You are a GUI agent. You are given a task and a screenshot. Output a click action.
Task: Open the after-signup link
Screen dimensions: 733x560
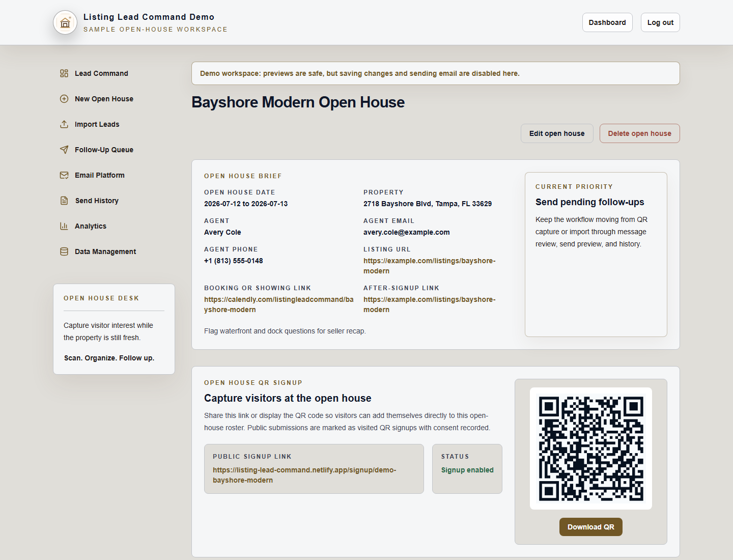429,304
